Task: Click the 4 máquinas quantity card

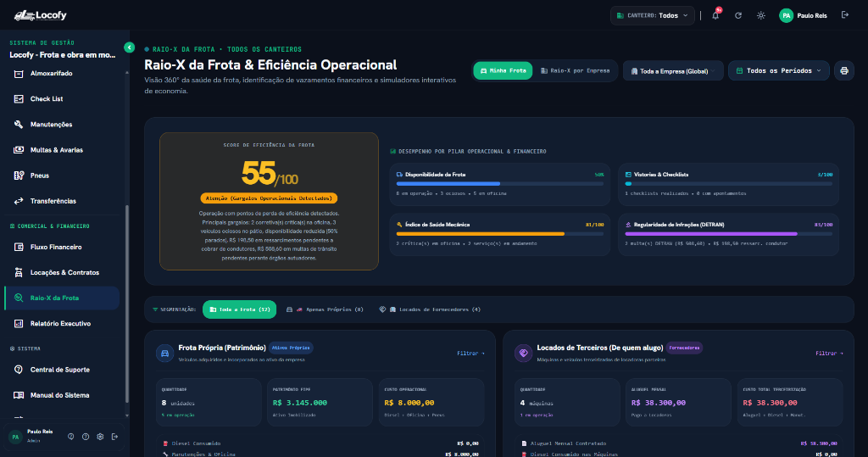Action: tap(567, 403)
